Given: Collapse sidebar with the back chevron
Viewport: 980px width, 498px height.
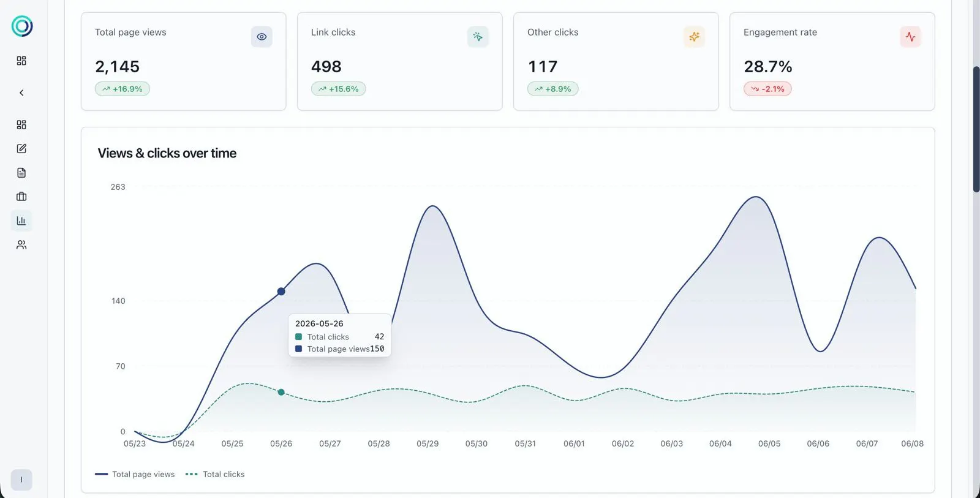Looking at the screenshot, I should click(x=21, y=92).
